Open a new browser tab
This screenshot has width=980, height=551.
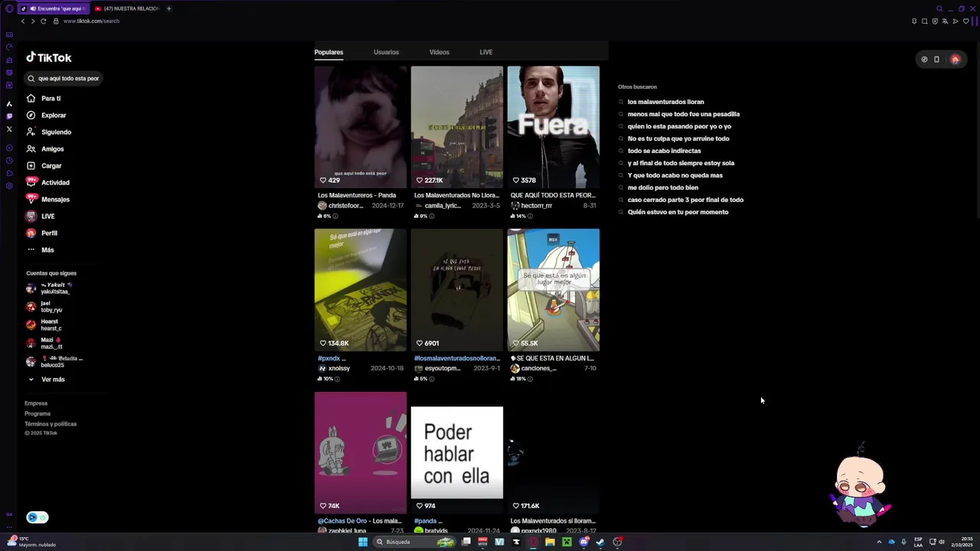pyautogui.click(x=168, y=8)
